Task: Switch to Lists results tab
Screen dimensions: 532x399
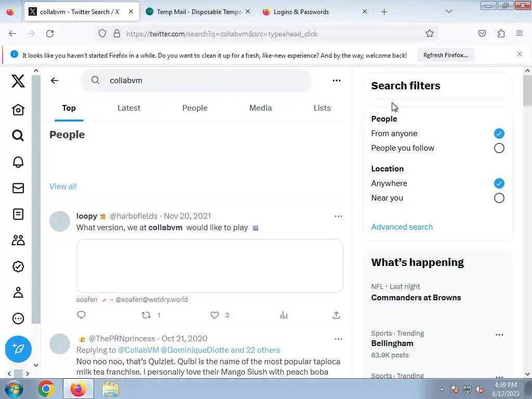Action: [322, 108]
